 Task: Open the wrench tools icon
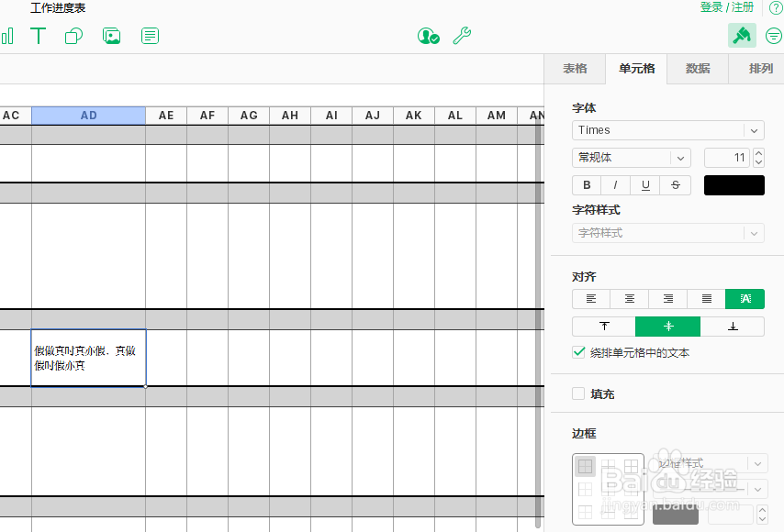click(462, 36)
